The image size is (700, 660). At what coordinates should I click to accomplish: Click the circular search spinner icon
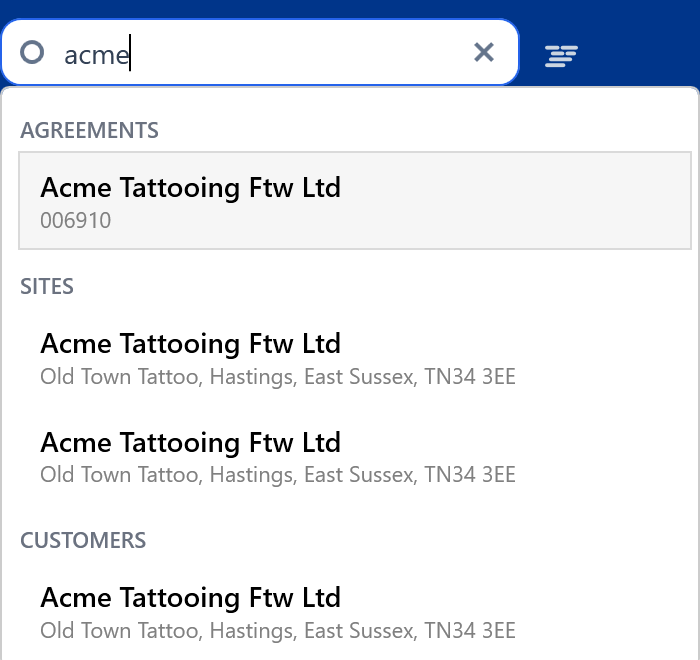pos(33,52)
